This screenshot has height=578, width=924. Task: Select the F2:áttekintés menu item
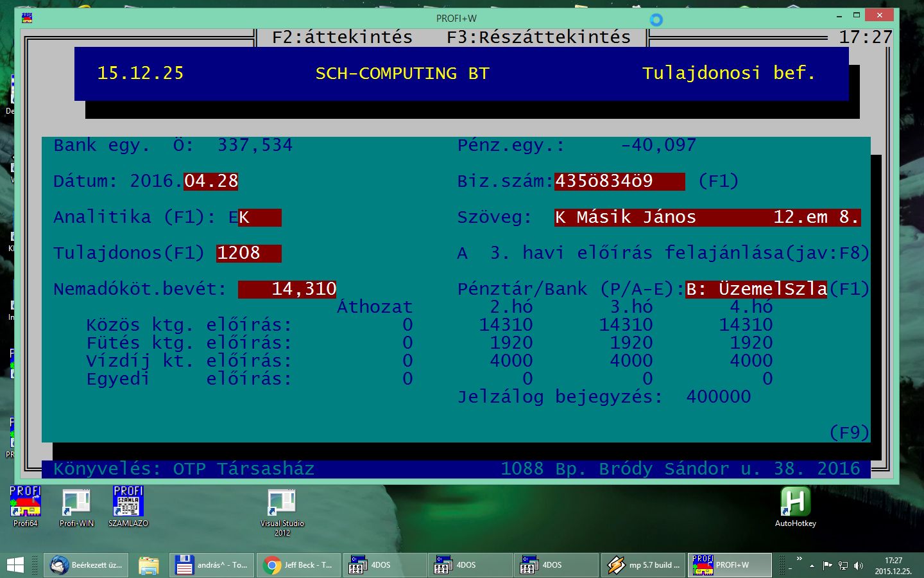click(342, 37)
